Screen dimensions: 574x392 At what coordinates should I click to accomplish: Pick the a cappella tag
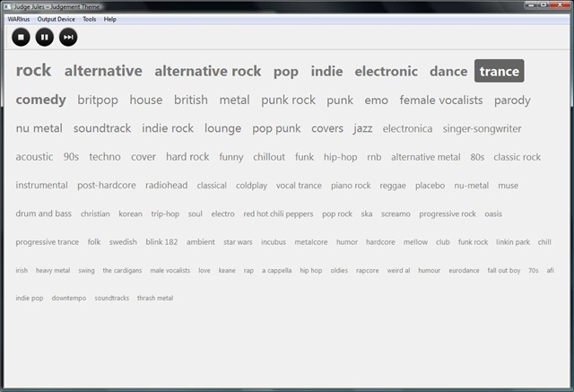click(277, 271)
